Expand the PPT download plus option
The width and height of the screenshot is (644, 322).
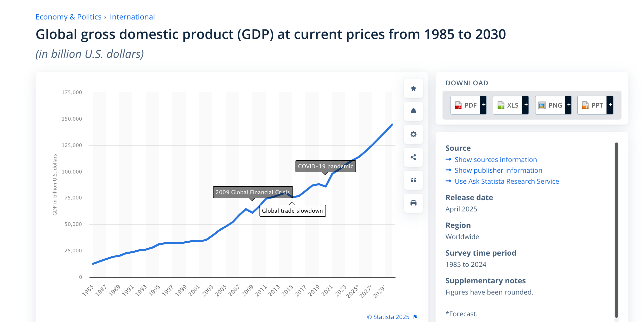coord(610,105)
